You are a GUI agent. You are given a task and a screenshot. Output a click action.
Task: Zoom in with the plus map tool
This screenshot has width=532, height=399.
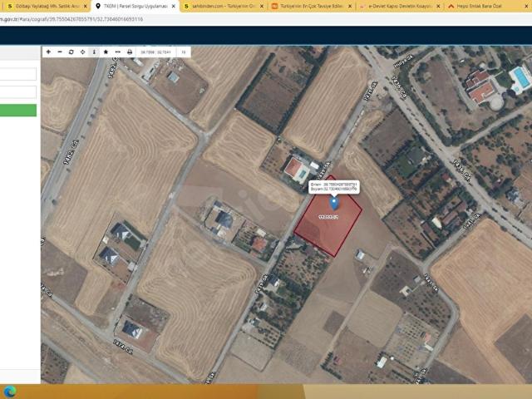[x=48, y=52]
